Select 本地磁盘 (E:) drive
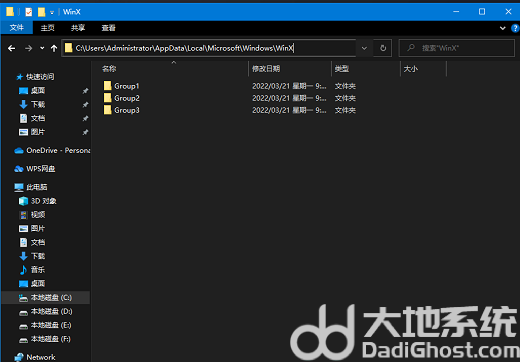Screen dimensions: 520x362 click(x=45, y=325)
